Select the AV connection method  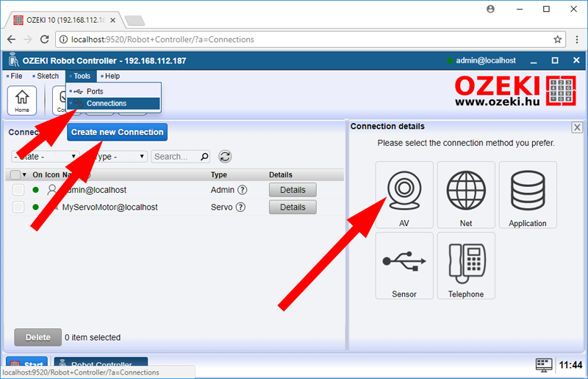click(404, 194)
